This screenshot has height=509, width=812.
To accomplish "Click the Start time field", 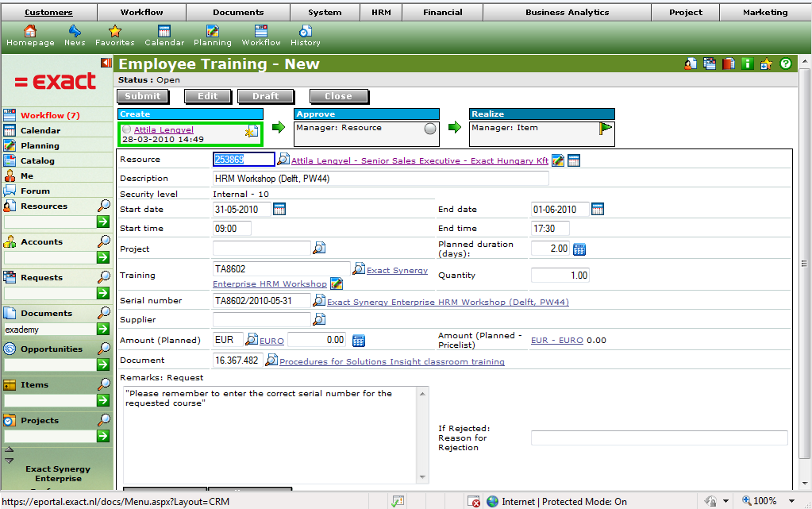I will click(x=232, y=228).
